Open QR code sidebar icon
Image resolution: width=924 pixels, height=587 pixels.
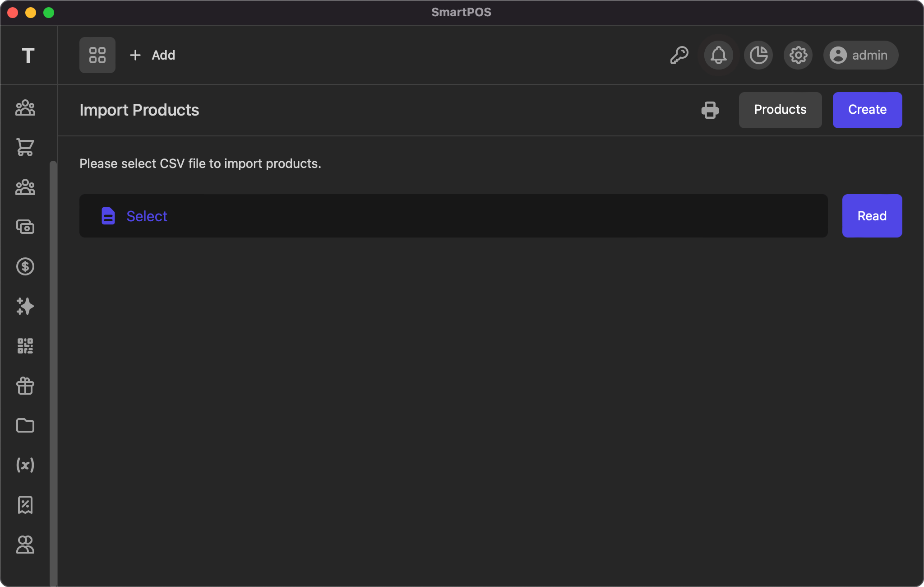point(25,346)
